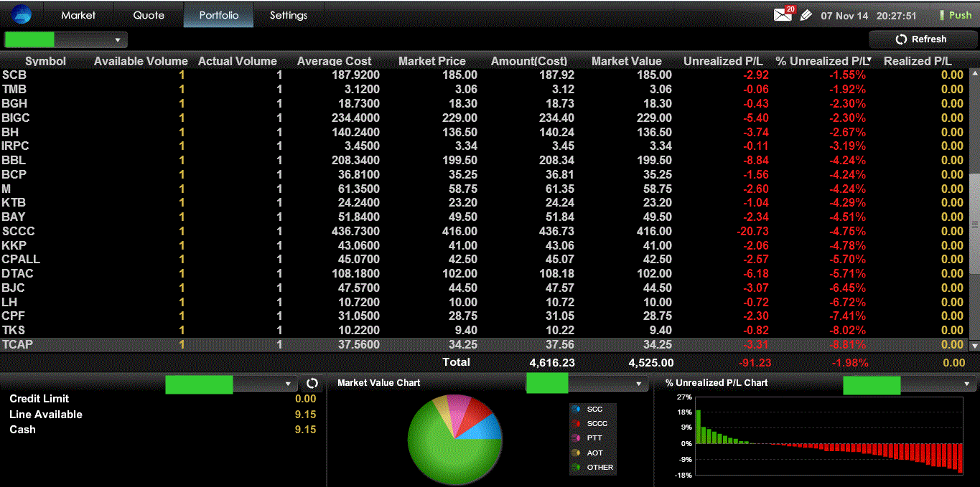This screenshot has height=487, width=980.
Task: Sort by Symbol column header
Action: [45, 61]
